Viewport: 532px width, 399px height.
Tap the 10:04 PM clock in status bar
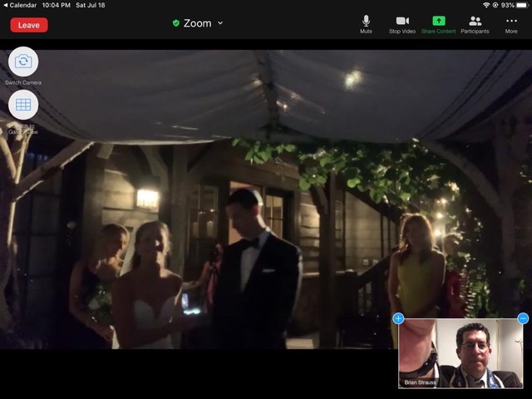click(58, 5)
